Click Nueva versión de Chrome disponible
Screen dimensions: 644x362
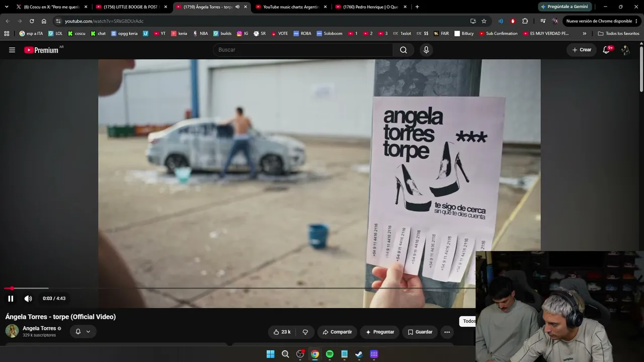pyautogui.click(x=599, y=21)
